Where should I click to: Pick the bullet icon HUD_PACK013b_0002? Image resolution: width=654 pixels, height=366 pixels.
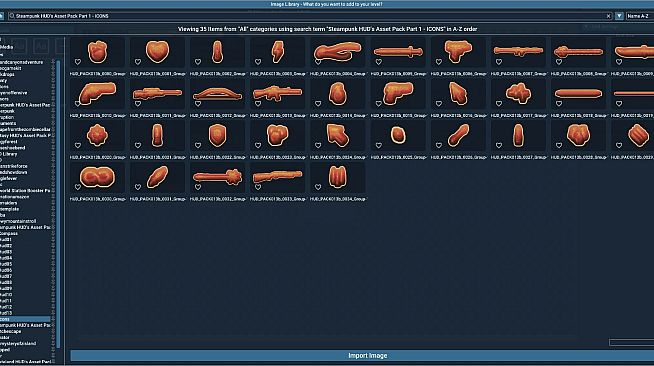(217, 52)
